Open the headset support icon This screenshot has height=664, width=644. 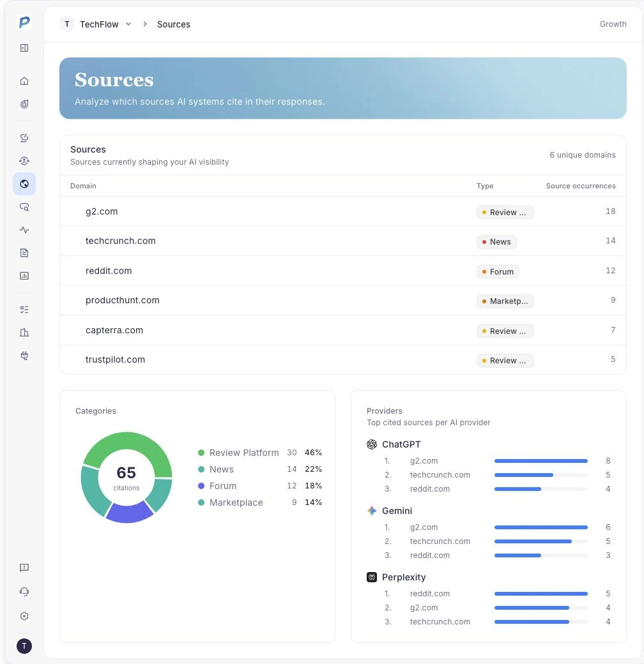tap(24, 592)
